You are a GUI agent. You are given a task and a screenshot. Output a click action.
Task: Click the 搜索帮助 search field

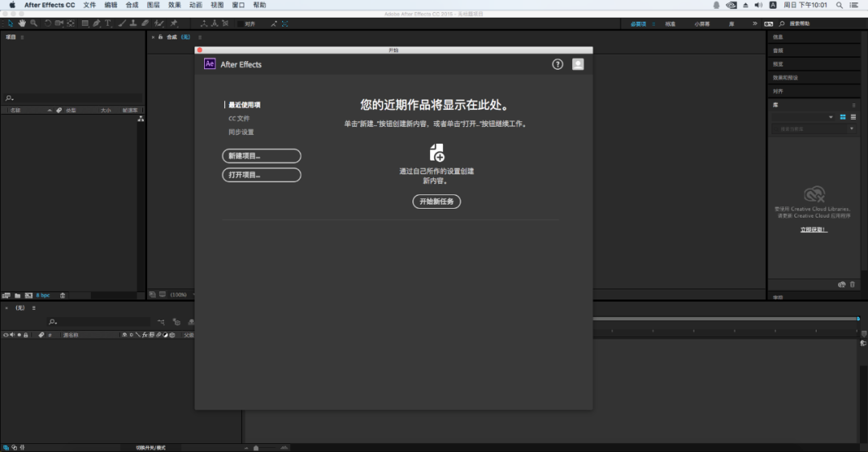click(822, 24)
